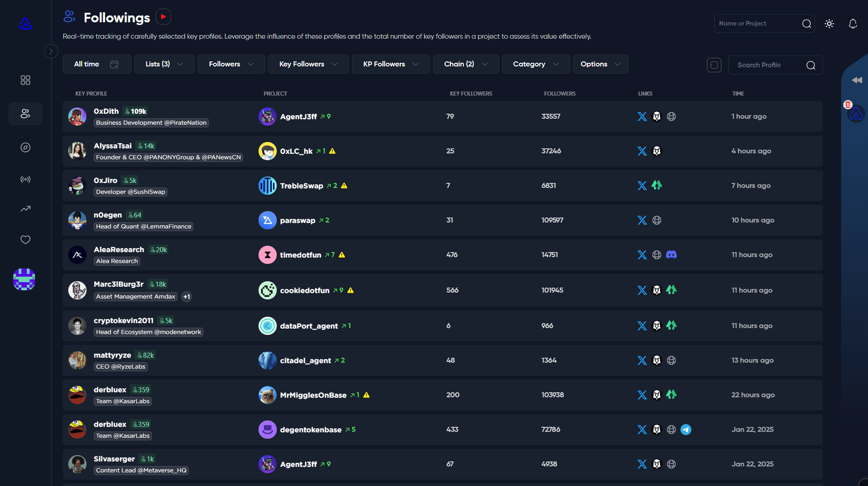The image size is (868, 486).
Task: Open the Options menu
Action: click(x=600, y=64)
